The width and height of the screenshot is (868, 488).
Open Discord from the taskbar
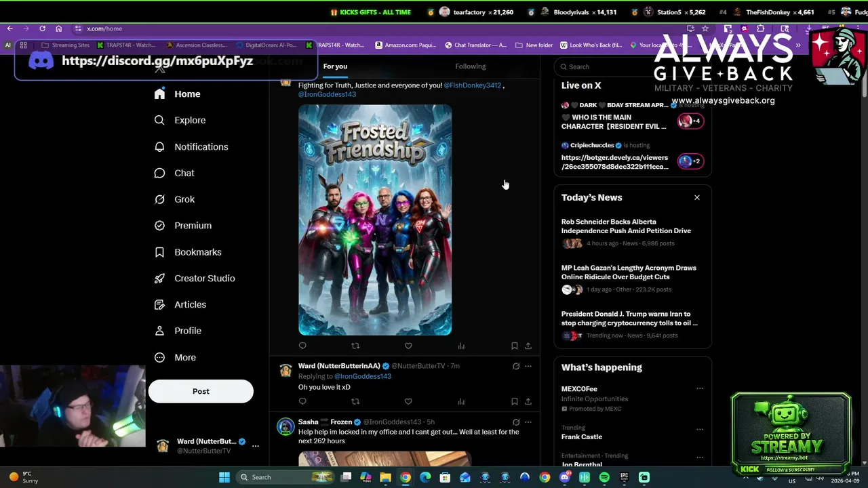[565, 477]
